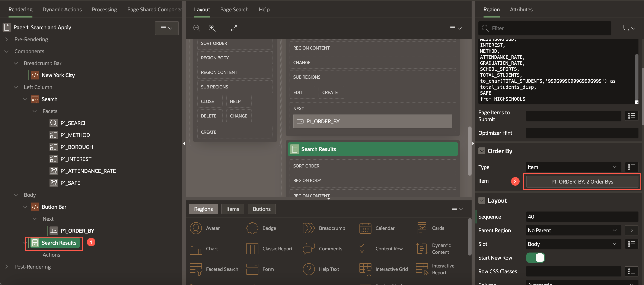Pick the Avatar region from gallery
Image resolution: width=644 pixels, height=285 pixels.
(205, 228)
